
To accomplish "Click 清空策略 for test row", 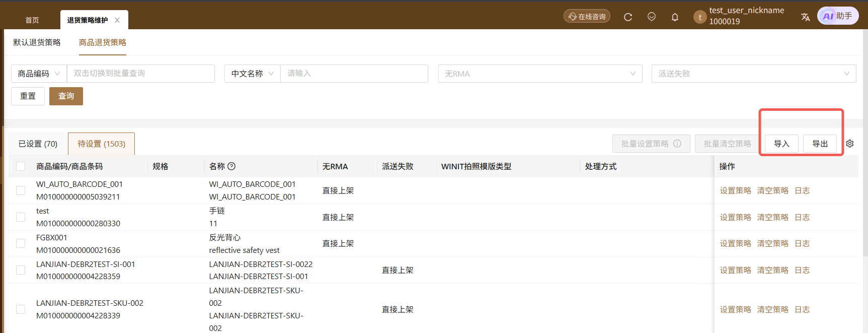I will pos(773,217).
